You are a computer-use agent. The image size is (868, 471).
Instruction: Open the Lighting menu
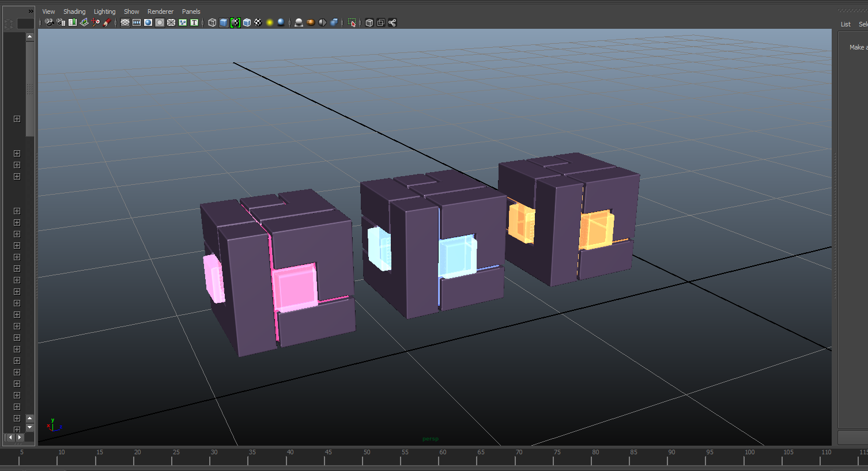[x=104, y=12]
